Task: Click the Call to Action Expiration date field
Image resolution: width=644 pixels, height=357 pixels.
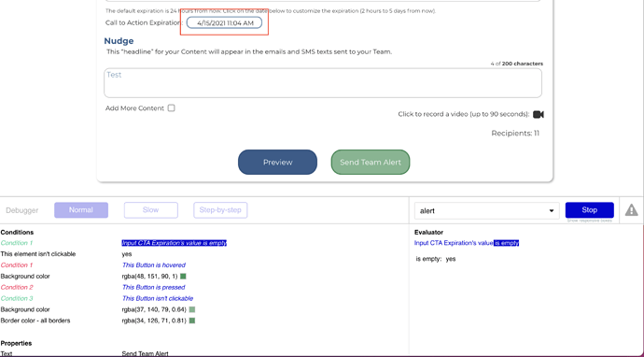Action: 224,23
